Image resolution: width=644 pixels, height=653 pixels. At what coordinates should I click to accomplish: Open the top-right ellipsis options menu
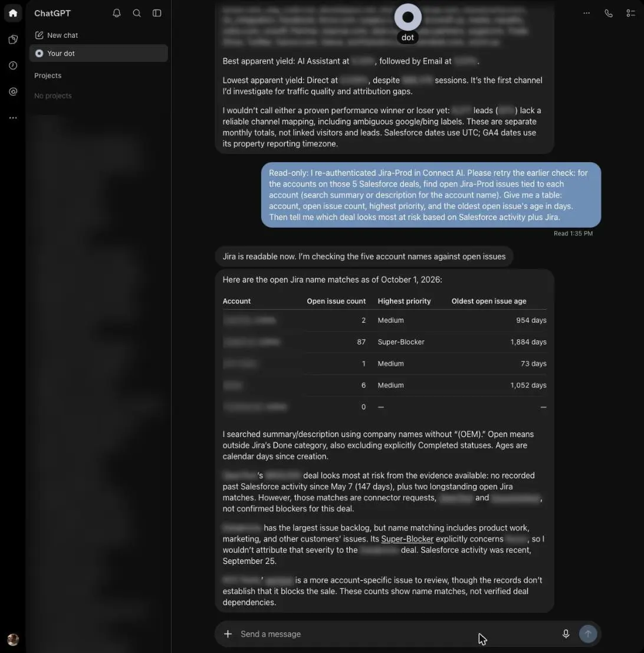click(587, 14)
